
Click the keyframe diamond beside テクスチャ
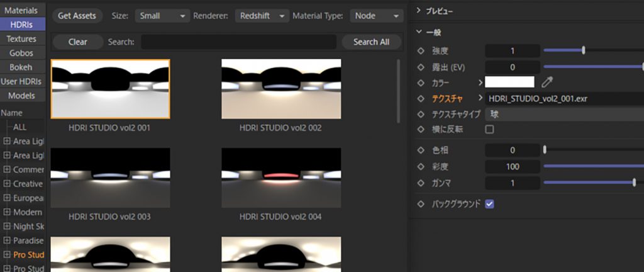click(421, 98)
